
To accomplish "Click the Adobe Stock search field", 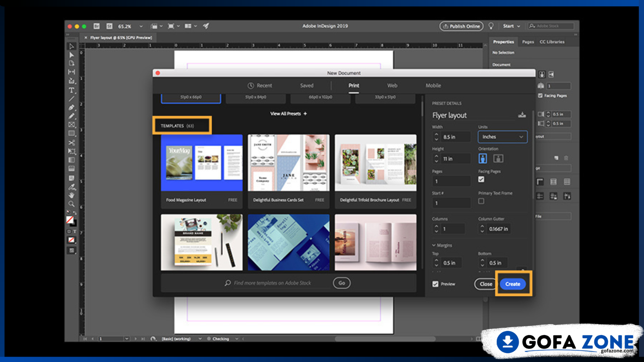I will tap(551, 26).
